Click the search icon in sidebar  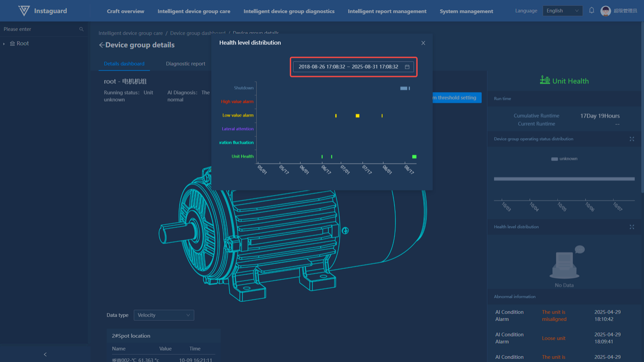[82, 29]
